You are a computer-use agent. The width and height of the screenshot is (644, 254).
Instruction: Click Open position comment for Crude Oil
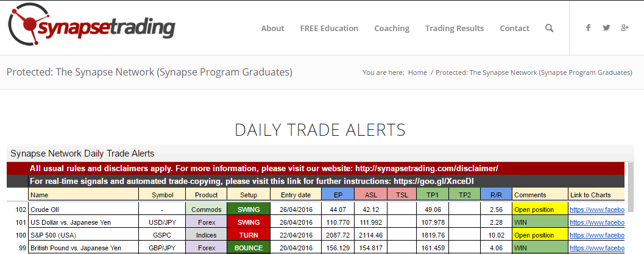540,210
